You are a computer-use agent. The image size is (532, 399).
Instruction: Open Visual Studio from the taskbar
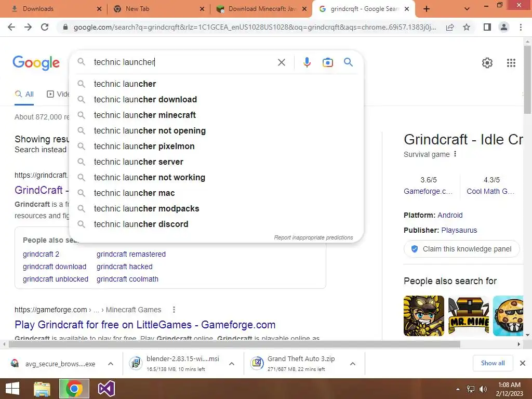[106, 389]
